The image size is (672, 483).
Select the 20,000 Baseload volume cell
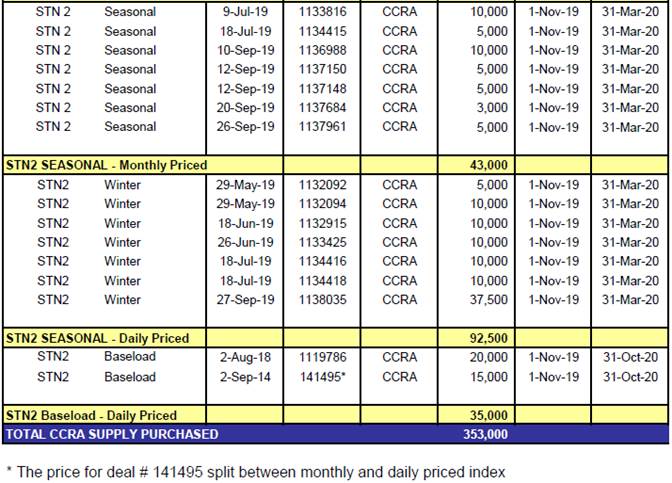click(489, 357)
